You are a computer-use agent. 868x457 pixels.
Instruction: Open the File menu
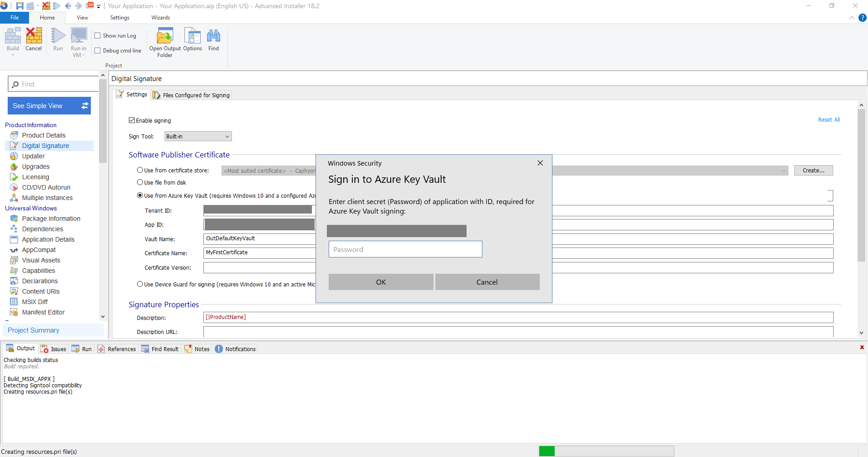tap(14, 18)
